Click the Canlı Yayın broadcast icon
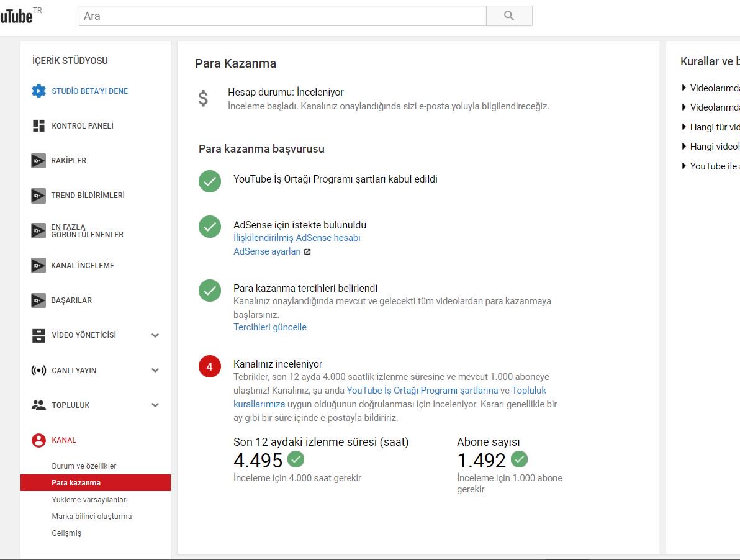This screenshot has height=560, width=740. (38, 371)
